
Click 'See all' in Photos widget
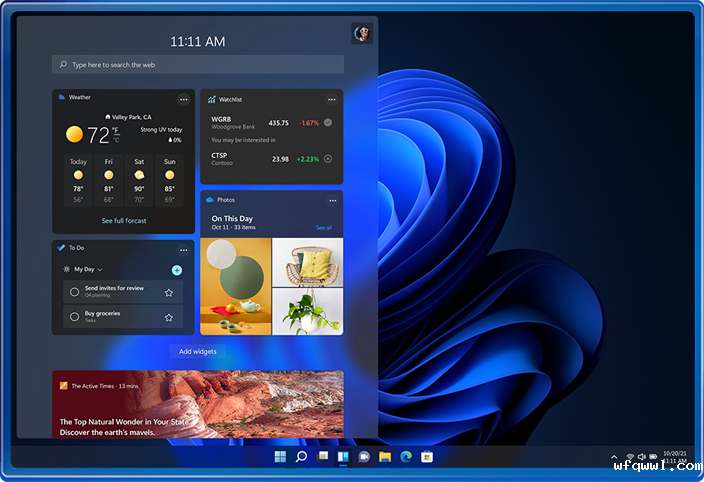(323, 228)
